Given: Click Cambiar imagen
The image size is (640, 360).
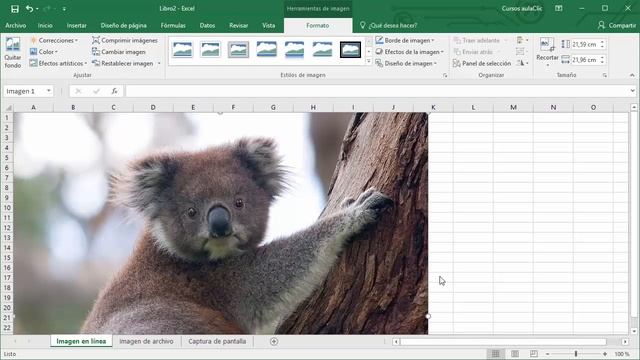Looking at the screenshot, I should click(119, 52).
